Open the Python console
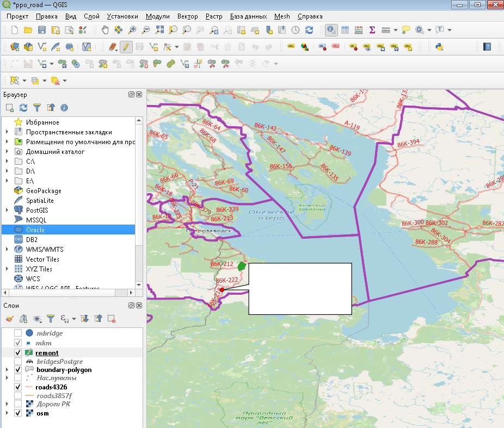This screenshot has width=504, height=428. coord(438,47)
